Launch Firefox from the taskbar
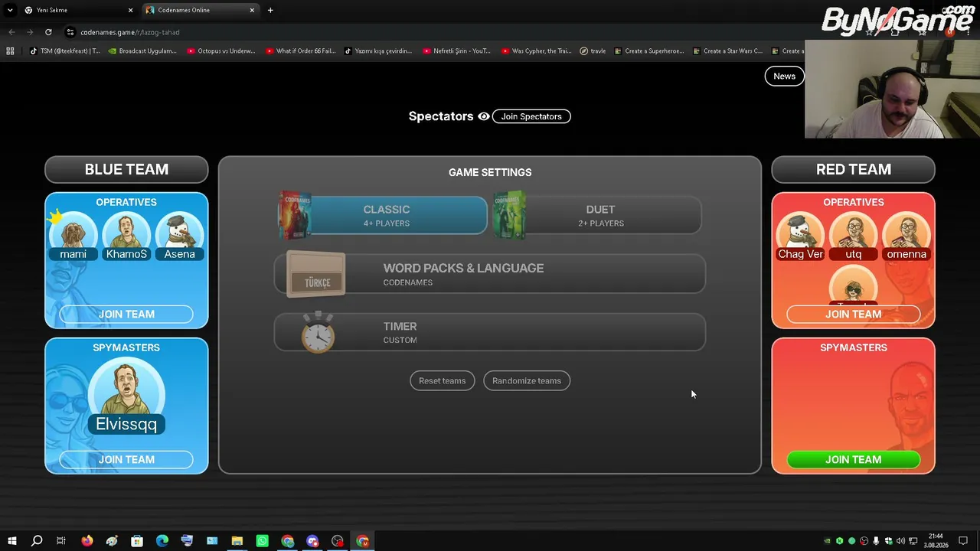The width and height of the screenshot is (980, 551). click(x=87, y=541)
